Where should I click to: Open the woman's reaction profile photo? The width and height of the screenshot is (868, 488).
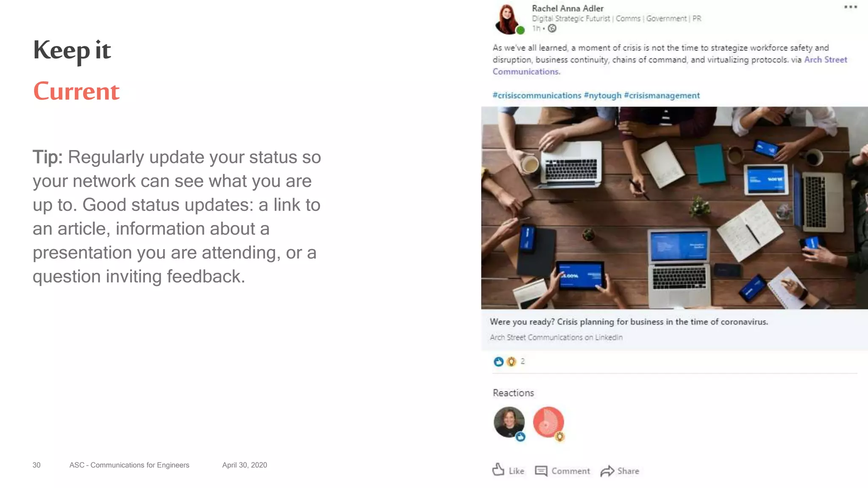509,422
